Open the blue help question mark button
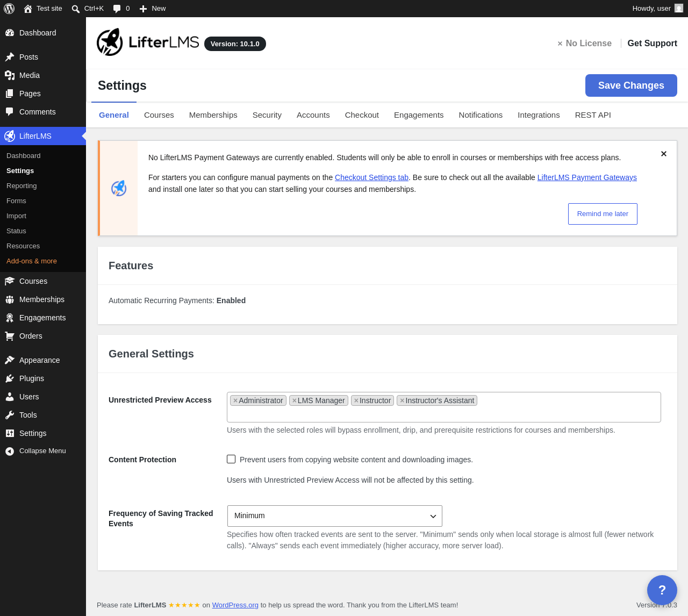Image resolution: width=688 pixels, height=616 pixels. [x=662, y=590]
